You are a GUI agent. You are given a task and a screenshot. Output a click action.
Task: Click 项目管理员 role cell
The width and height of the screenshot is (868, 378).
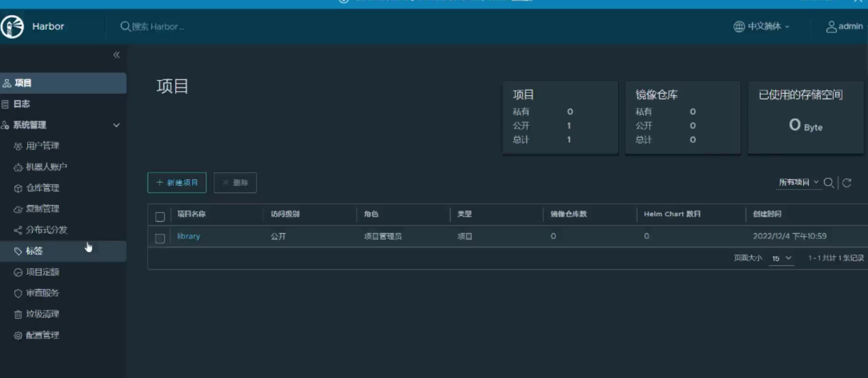(x=382, y=236)
